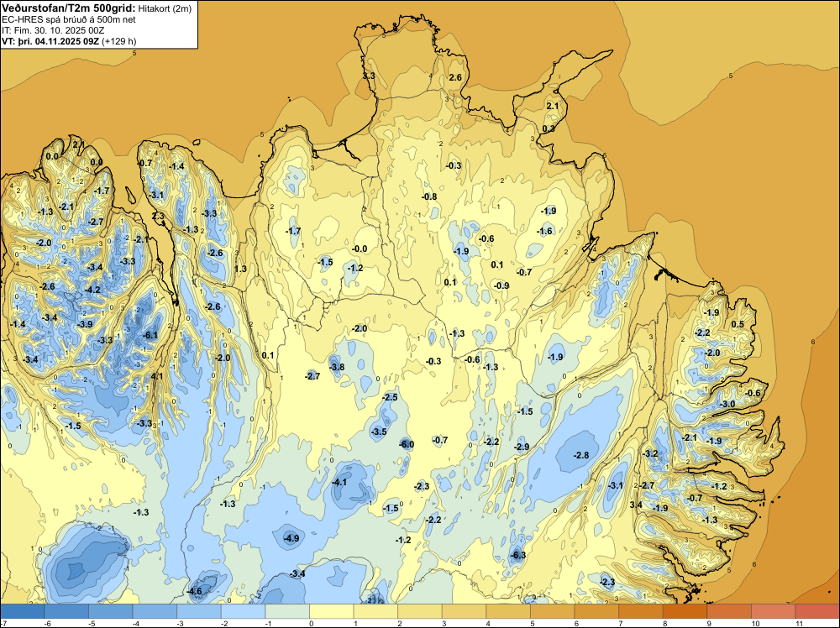
Task: Click the -4.6 temperature value
Action: pyautogui.click(x=195, y=592)
